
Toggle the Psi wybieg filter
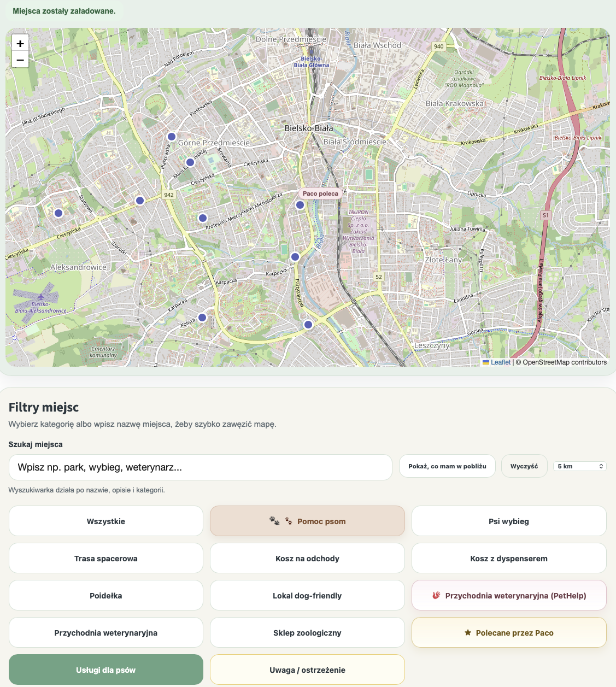509,521
